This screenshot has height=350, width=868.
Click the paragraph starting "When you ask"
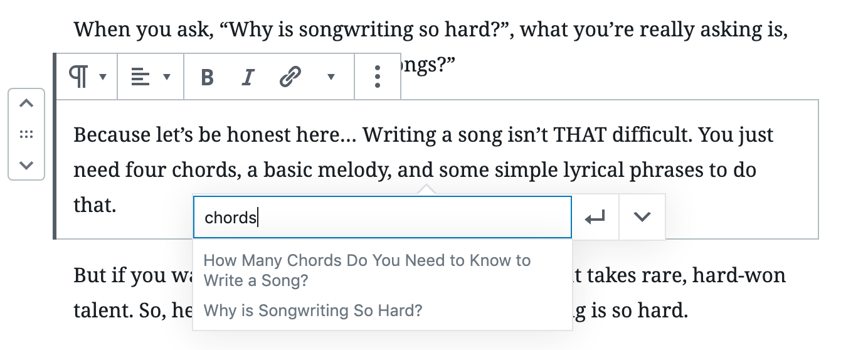click(x=431, y=29)
